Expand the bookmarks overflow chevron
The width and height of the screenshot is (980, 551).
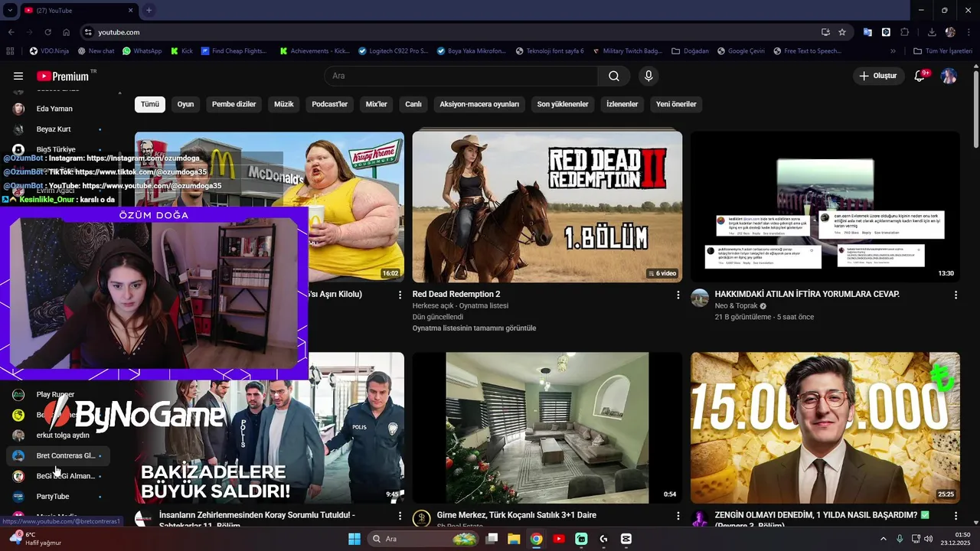(x=893, y=51)
